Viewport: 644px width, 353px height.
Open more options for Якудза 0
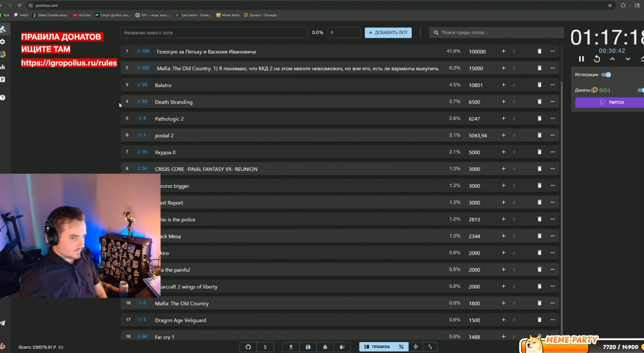[x=552, y=152]
